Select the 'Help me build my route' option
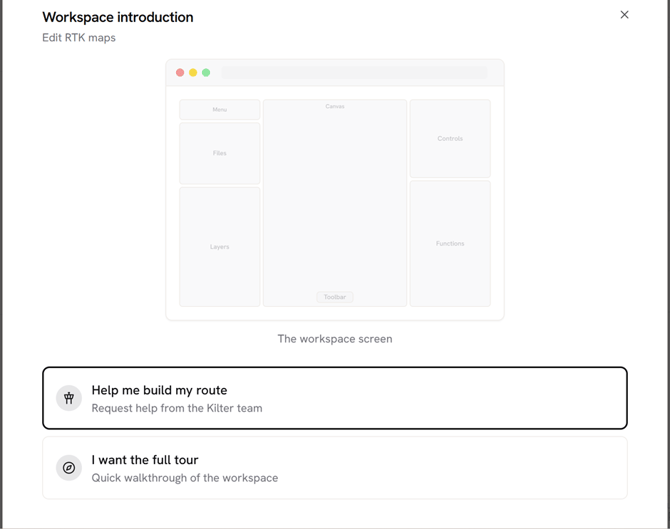670x529 pixels. point(334,398)
